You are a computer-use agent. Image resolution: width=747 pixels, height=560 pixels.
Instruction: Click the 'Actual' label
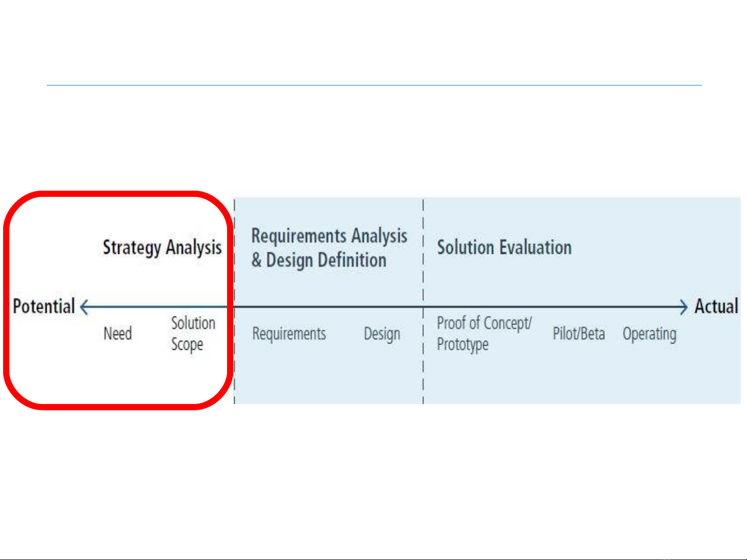coord(716,306)
